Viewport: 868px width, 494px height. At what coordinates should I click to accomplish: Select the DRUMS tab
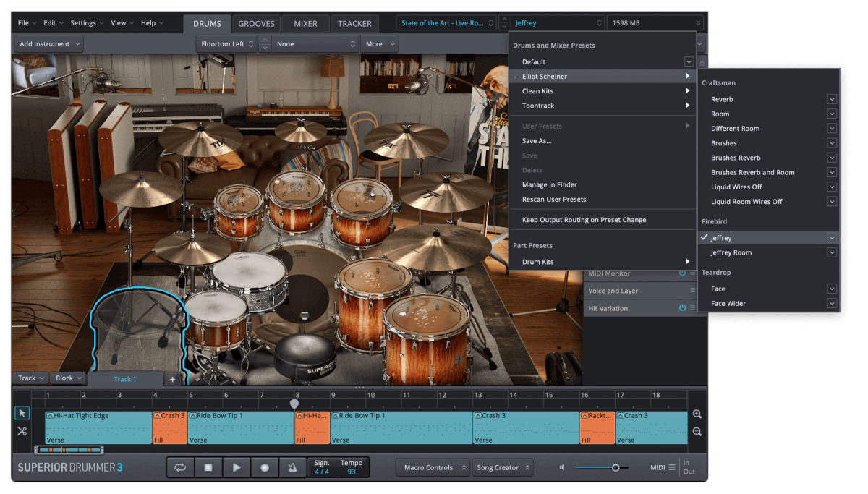tap(207, 24)
